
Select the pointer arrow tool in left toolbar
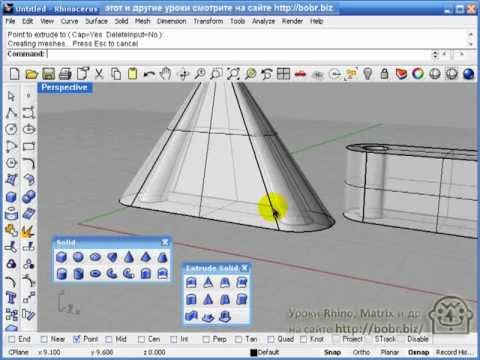point(11,96)
